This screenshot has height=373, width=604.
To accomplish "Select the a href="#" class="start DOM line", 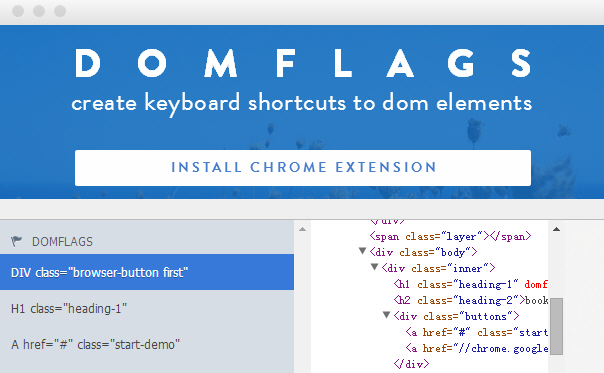I will (x=476, y=332).
